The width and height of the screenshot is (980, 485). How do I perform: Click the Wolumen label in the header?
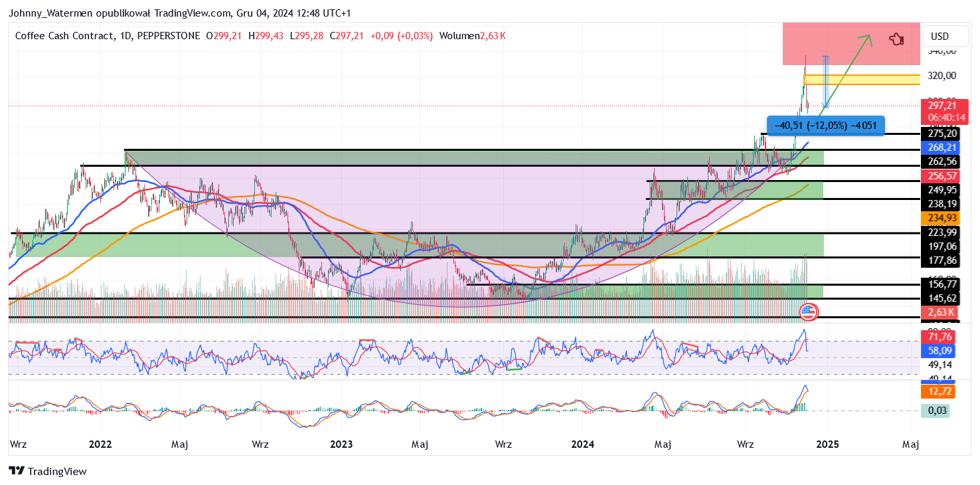(x=459, y=36)
